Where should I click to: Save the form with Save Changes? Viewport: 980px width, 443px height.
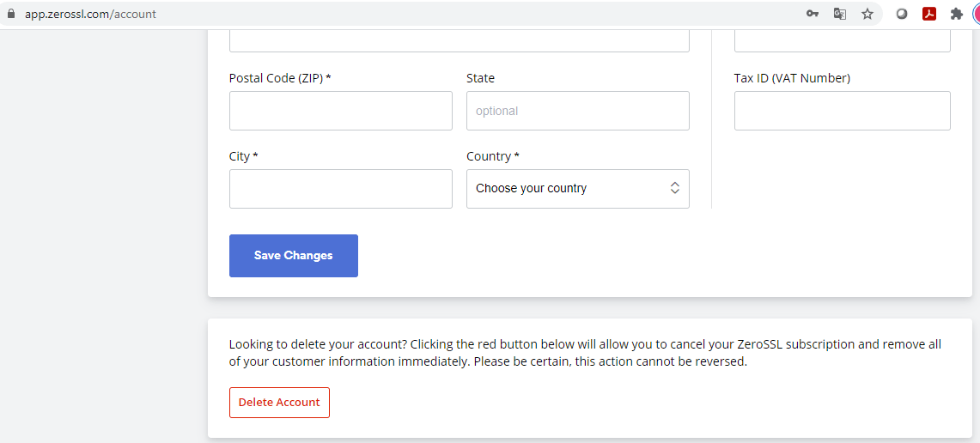[x=293, y=256]
